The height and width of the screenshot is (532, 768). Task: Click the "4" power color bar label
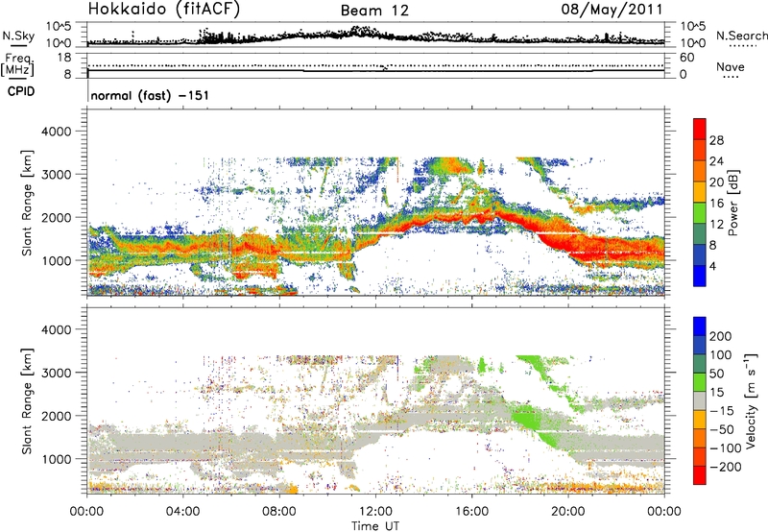click(713, 267)
